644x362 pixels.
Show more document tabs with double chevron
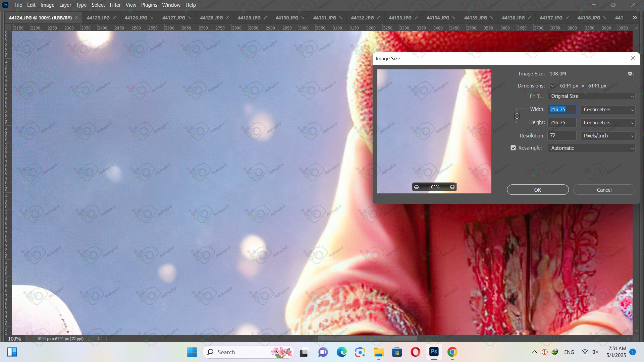[635, 18]
